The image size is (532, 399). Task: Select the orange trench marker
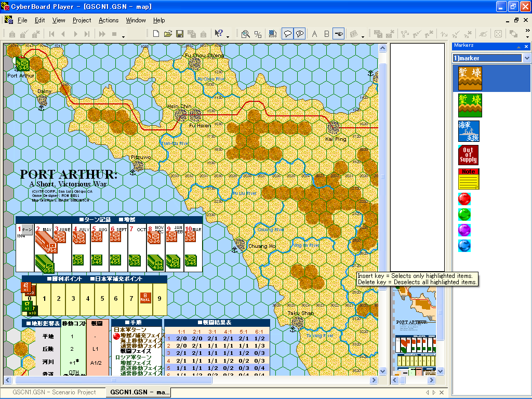click(470, 78)
